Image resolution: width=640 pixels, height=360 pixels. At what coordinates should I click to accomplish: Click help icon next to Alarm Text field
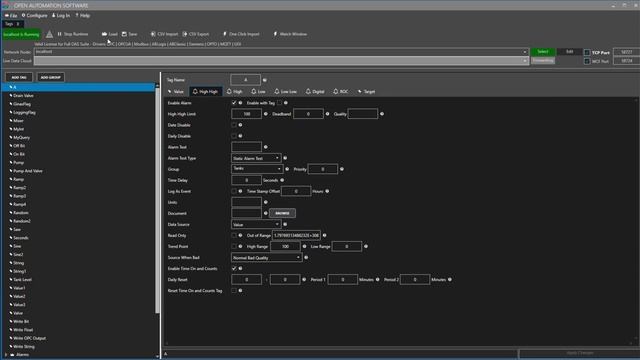click(x=266, y=147)
